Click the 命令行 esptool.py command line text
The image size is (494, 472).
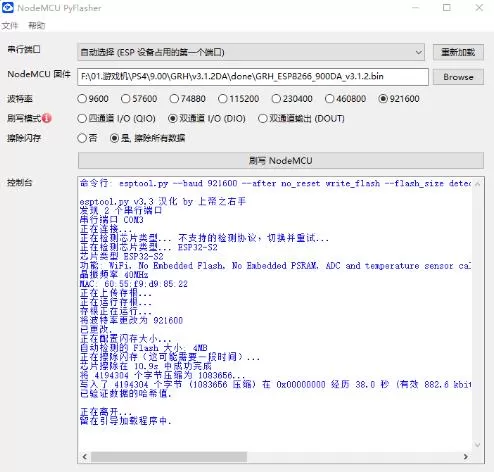(275, 183)
